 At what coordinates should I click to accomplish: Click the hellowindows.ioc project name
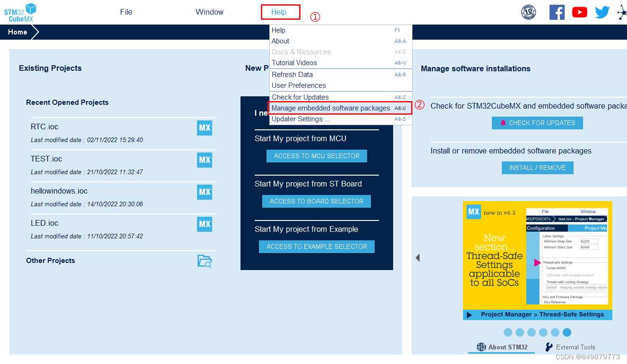point(59,191)
